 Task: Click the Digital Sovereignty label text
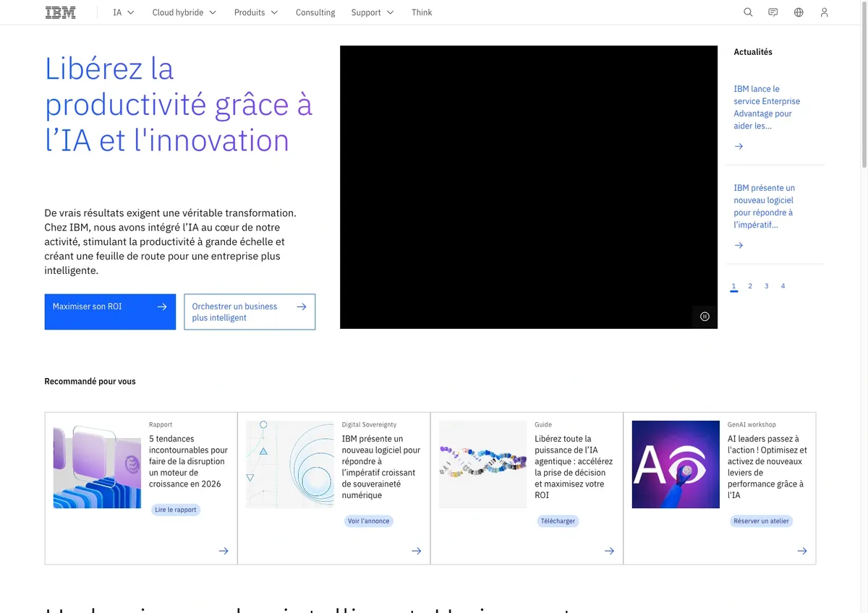[369, 424]
